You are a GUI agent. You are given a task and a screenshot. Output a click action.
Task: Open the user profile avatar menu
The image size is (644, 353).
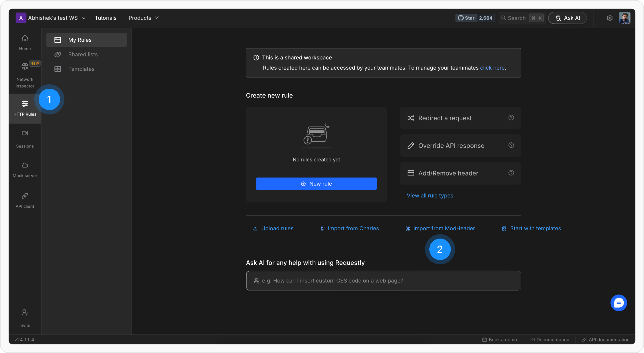click(x=624, y=18)
